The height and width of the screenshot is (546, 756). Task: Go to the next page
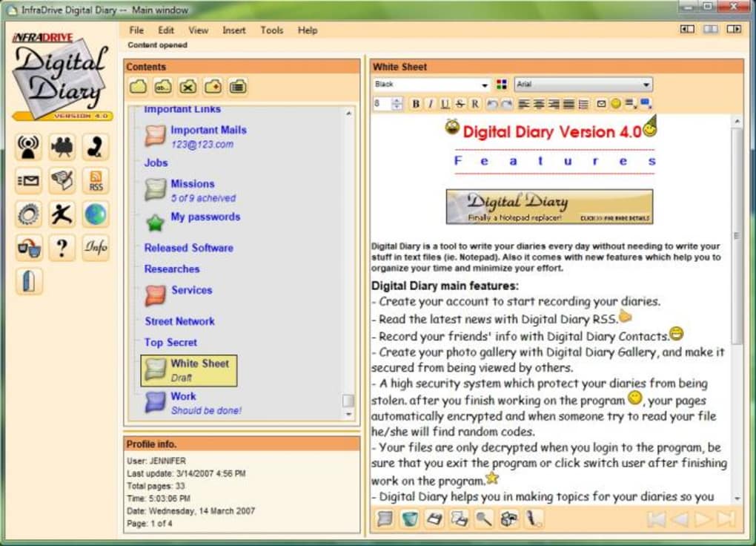pyautogui.click(x=703, y=519)
